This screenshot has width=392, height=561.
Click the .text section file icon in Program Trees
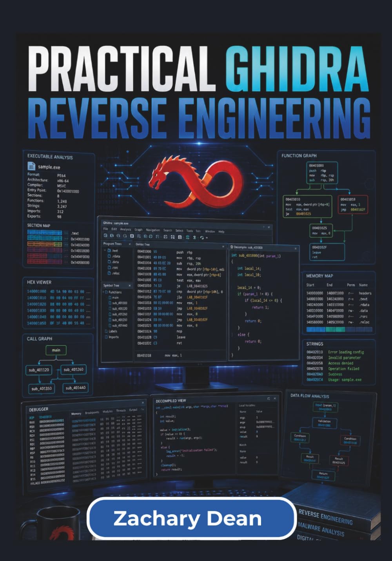(x=109, y=250)
